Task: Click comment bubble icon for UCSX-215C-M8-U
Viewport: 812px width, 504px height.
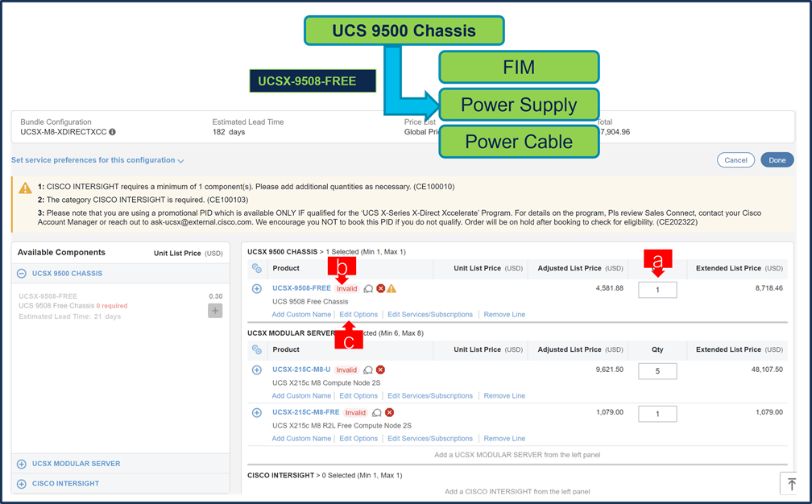Action: [368, 370]
